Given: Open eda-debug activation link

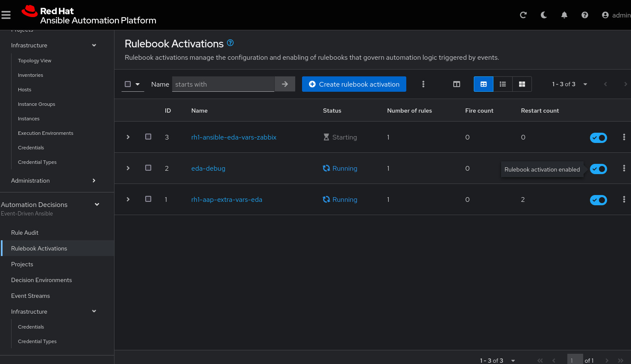Looking at the screenshot, I should [208, 168].
